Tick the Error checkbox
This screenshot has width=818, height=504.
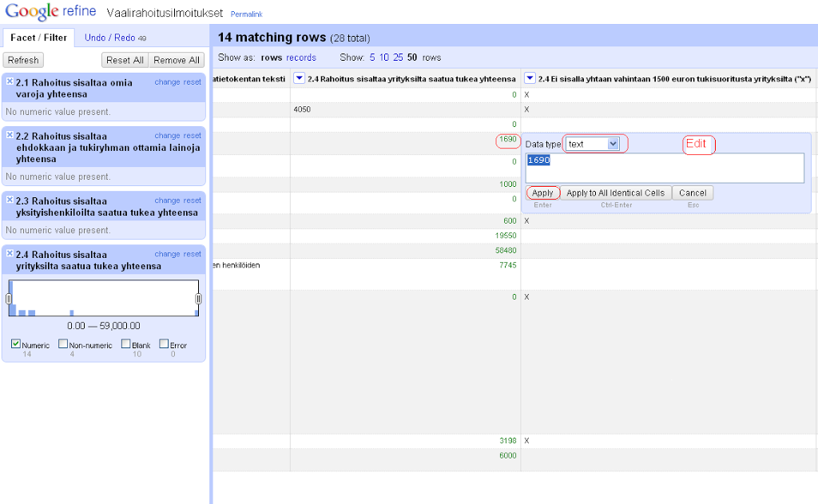point(164,344)
